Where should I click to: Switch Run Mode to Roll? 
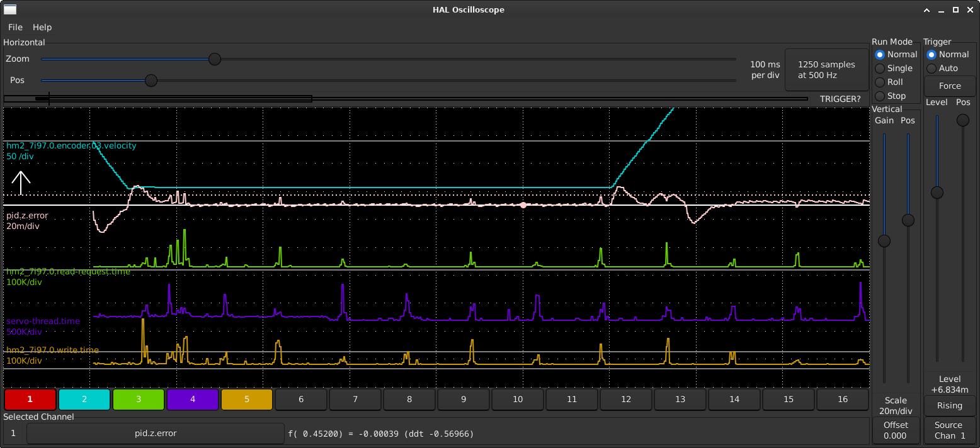[880, 82]
